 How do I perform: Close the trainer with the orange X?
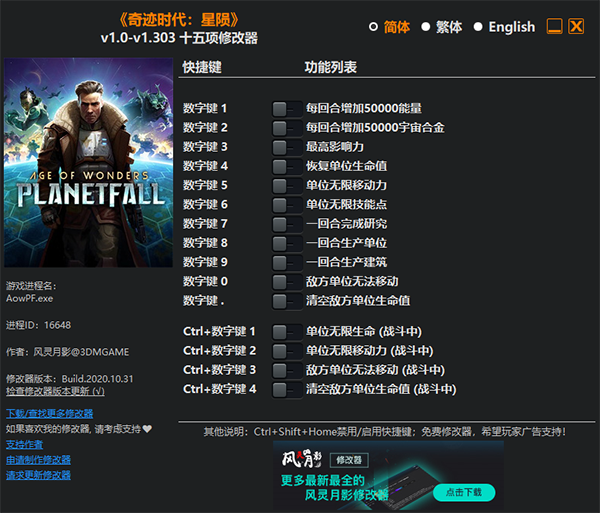pyautogui.click(x=576, y=27)
